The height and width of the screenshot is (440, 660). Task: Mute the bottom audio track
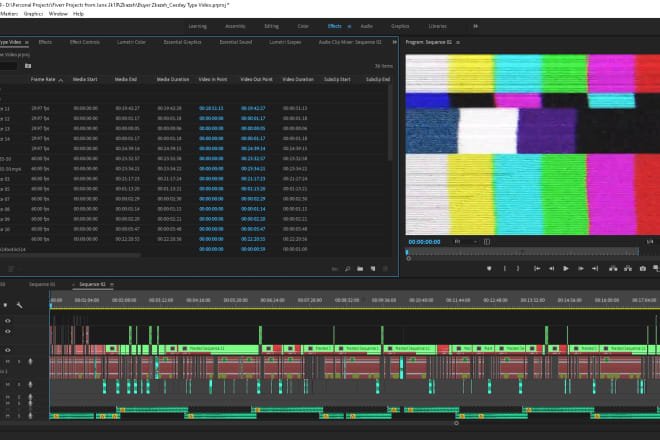(x=8, y=416)
